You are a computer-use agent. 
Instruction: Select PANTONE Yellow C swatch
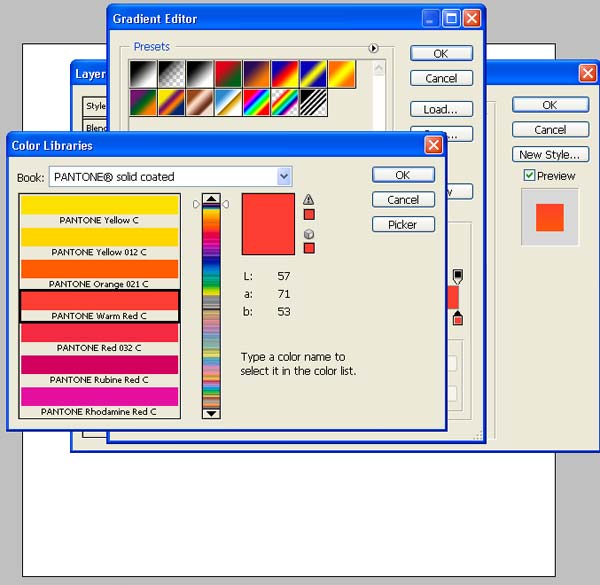pyautogui.click(x=99, y=210)
